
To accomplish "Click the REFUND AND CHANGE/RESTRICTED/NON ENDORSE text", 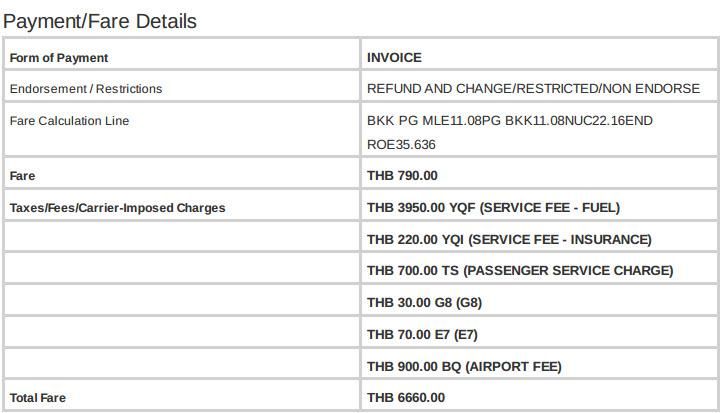I will click(534, 88).
